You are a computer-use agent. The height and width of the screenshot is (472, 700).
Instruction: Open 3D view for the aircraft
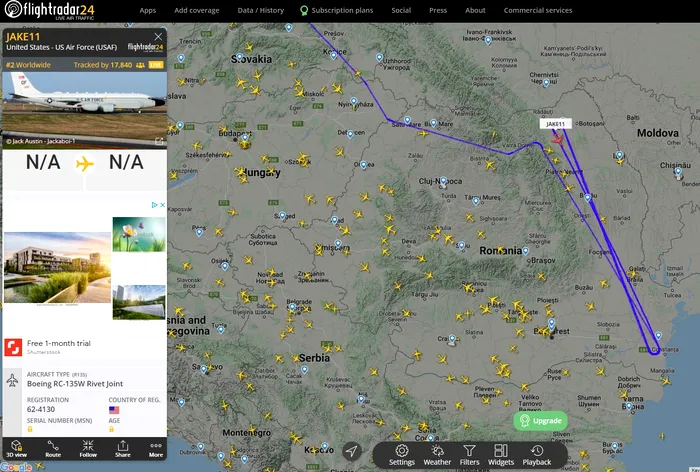(x=16, y=448)
